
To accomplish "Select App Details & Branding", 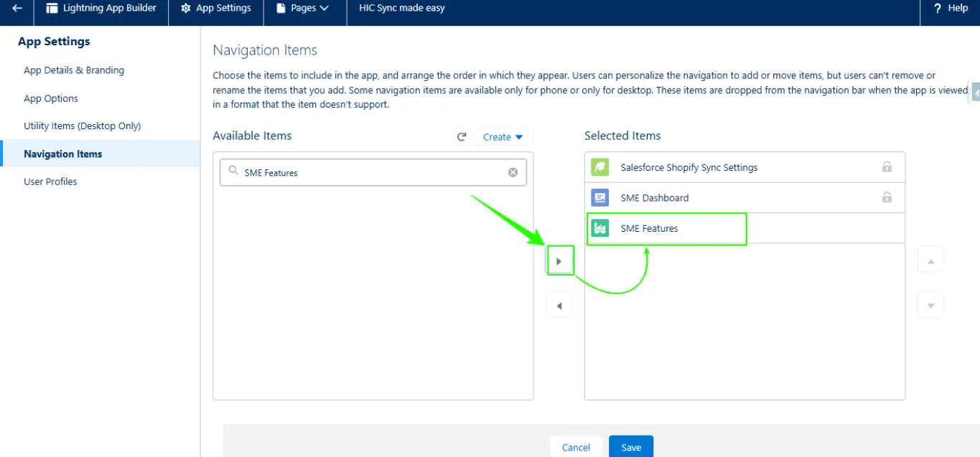I will 74,70.
